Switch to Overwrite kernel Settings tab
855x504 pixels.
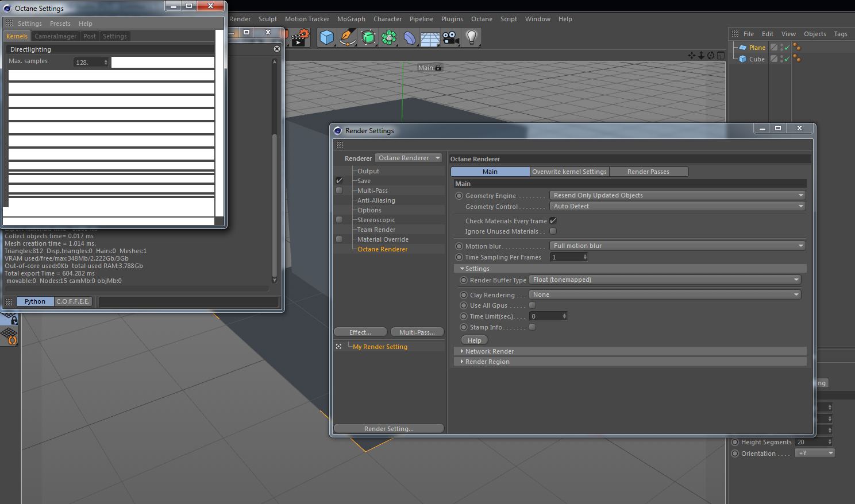(569, 172)
